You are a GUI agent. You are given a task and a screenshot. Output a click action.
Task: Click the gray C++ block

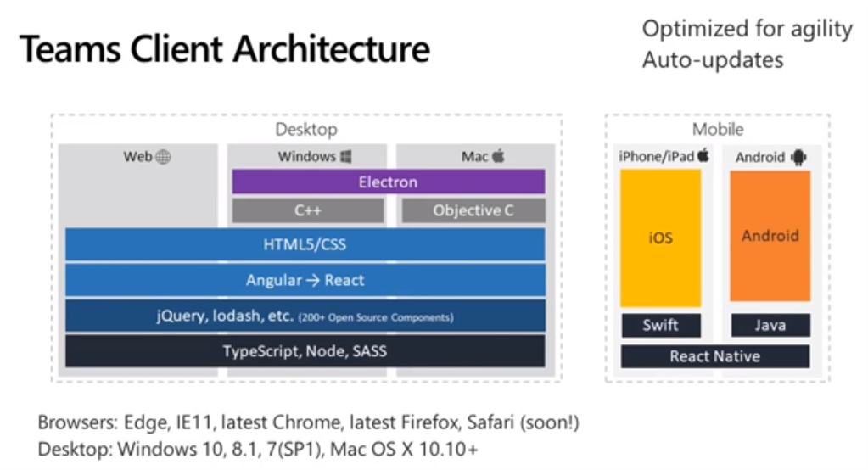tap(308, 211)
